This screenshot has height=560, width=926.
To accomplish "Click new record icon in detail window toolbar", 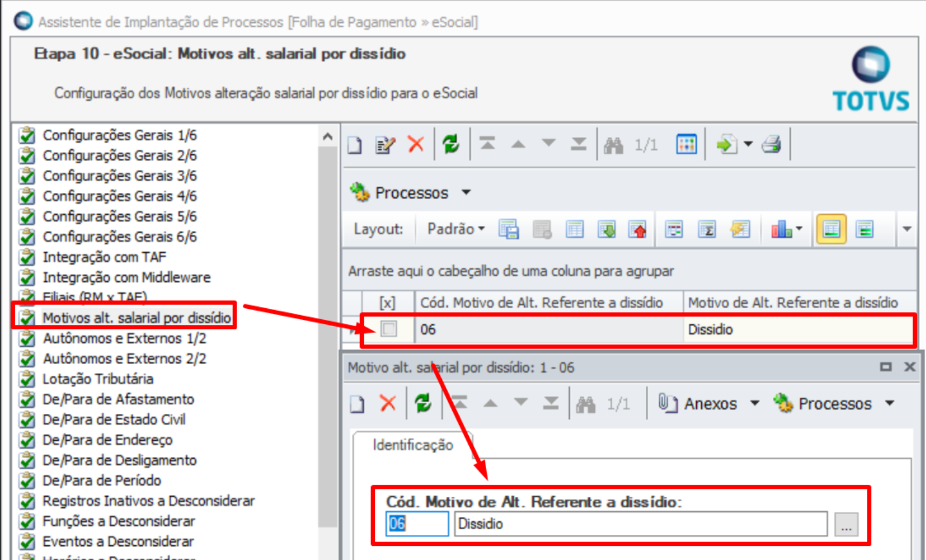I will click(357, 403).
